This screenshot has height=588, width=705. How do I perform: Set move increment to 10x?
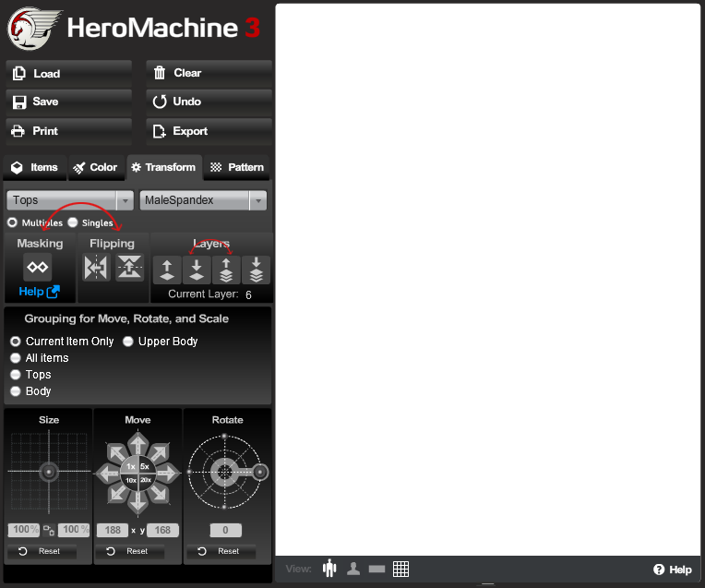point(130,480)
